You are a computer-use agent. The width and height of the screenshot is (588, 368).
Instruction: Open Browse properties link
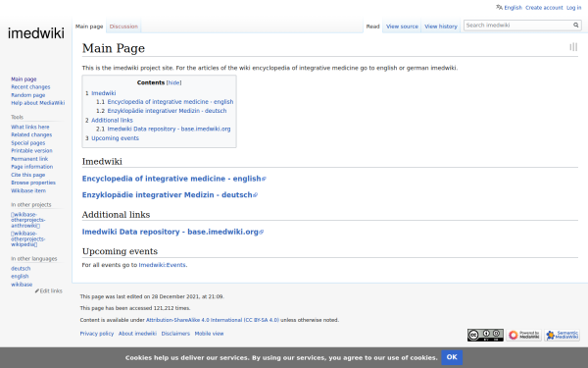33,183
